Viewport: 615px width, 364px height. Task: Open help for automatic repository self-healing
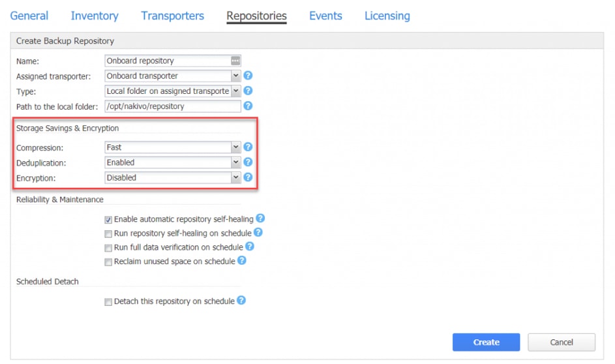[260, 218]
